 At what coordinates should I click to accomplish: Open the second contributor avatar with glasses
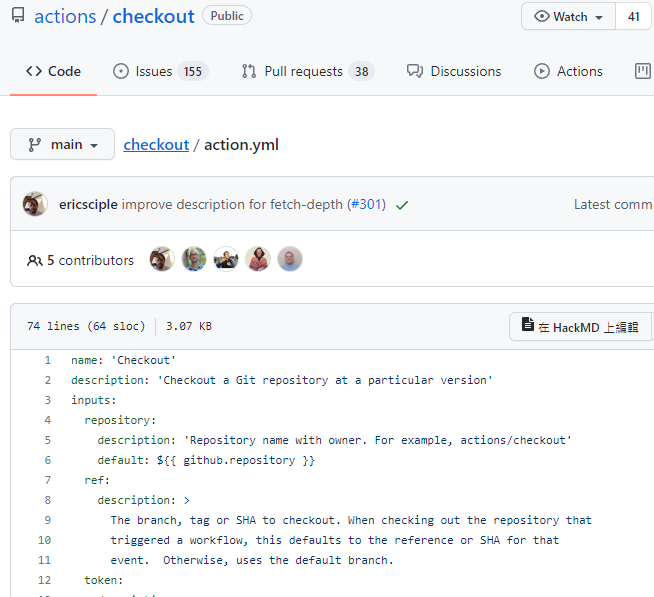[194, 259]
